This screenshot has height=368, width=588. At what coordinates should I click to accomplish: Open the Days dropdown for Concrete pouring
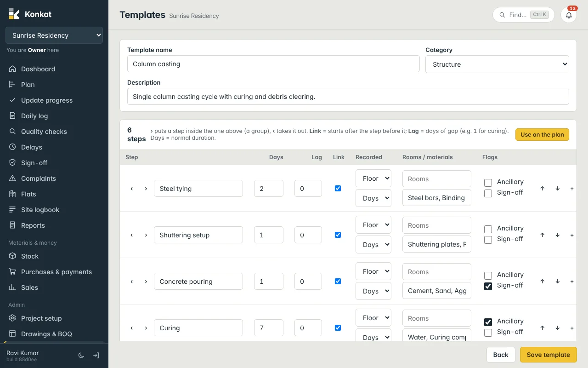click(x=373, y=291)
